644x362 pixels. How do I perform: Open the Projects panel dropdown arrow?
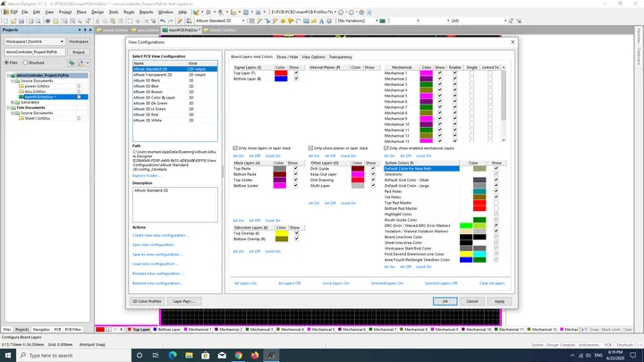click(80, 30)
